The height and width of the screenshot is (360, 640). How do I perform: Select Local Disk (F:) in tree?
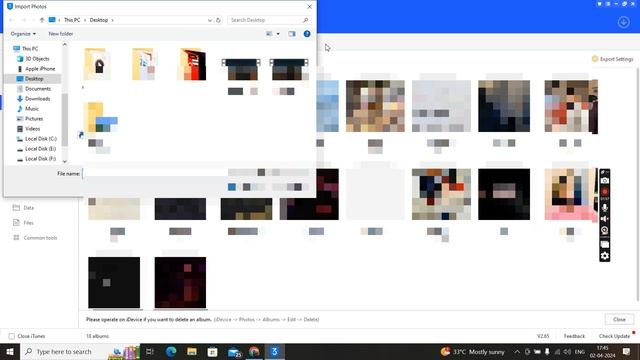(x=40, y=159)
